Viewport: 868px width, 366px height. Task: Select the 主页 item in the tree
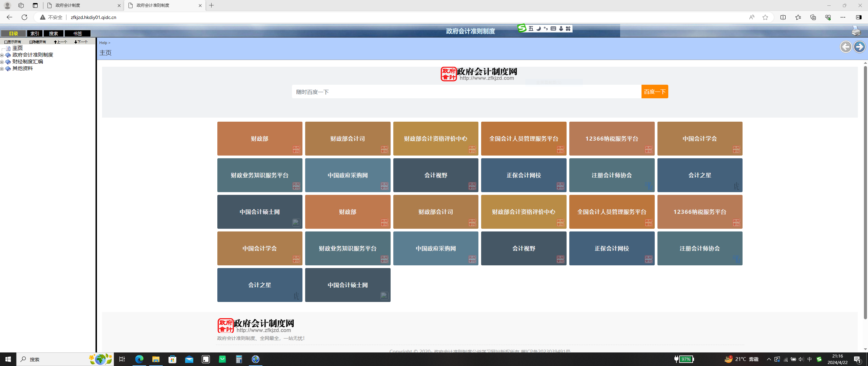point(18,48)
